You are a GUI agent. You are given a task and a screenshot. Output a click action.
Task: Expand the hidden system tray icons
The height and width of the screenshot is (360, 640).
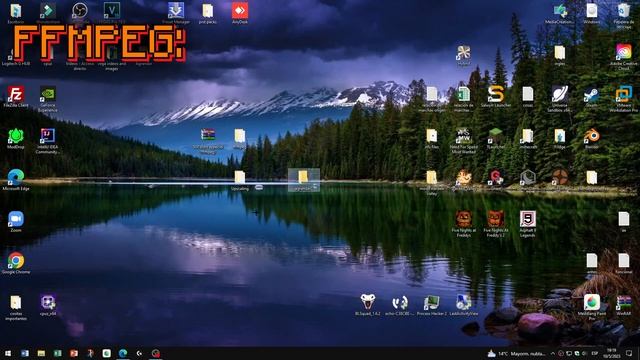point(553,353)
